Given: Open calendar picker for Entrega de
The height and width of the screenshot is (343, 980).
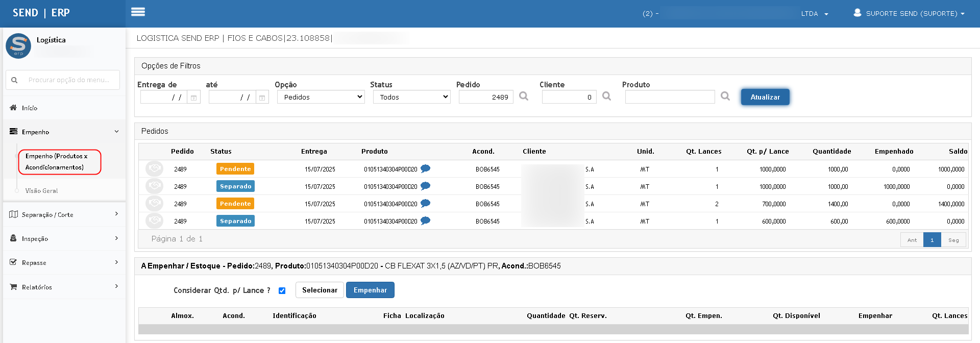Looking at the screenshot, I should pyautogui.click(x=193, y=97).
